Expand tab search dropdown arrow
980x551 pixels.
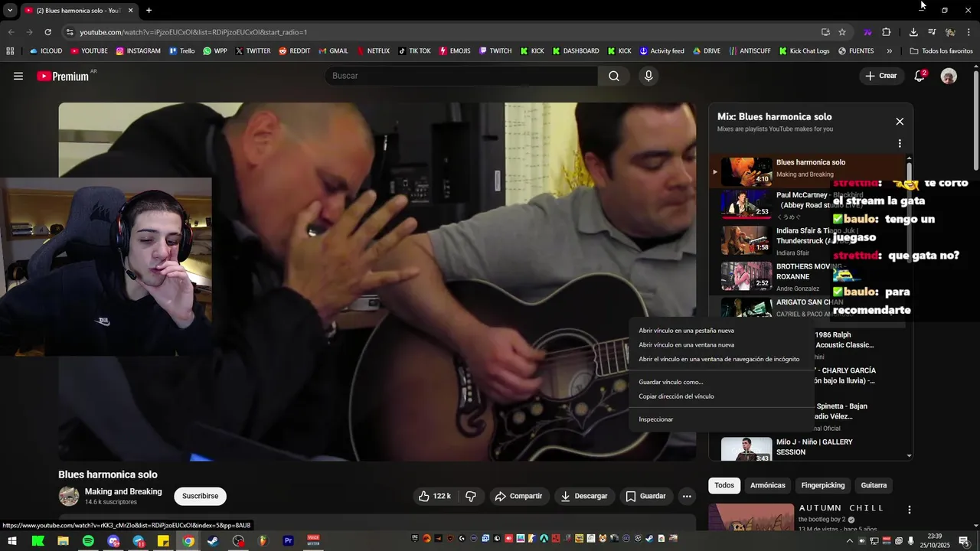(x=10, y=11)
